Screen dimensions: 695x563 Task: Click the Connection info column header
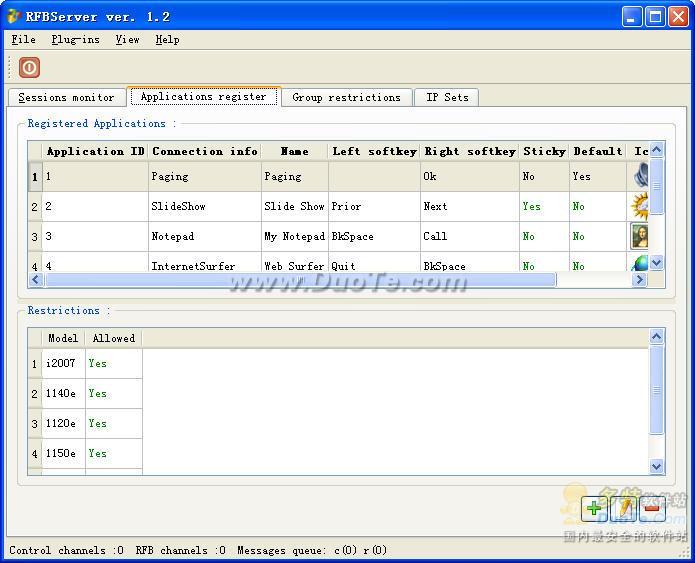(205, 151)
